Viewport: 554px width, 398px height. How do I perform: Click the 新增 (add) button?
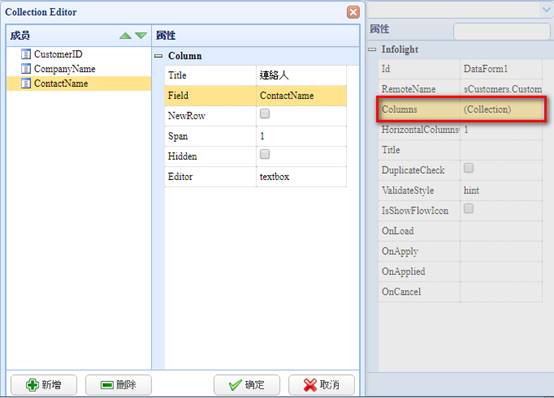44,385
